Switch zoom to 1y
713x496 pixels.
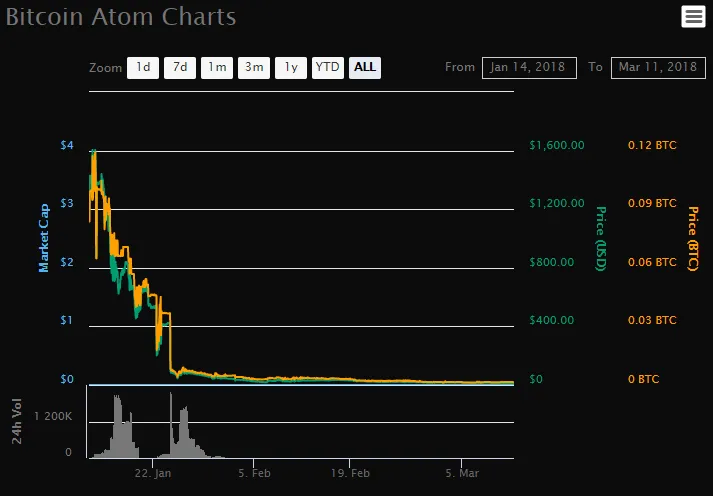[291, 68]
